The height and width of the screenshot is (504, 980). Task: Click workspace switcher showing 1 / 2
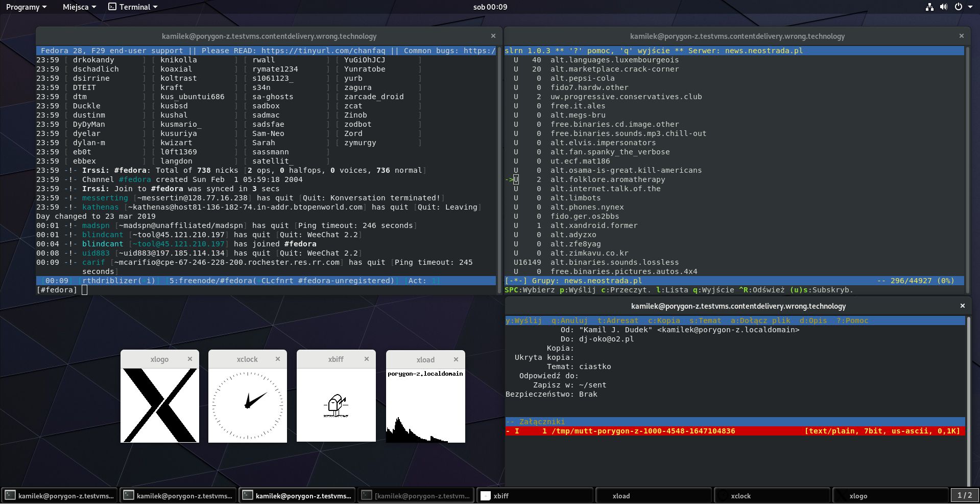click(x=964, y=496)
